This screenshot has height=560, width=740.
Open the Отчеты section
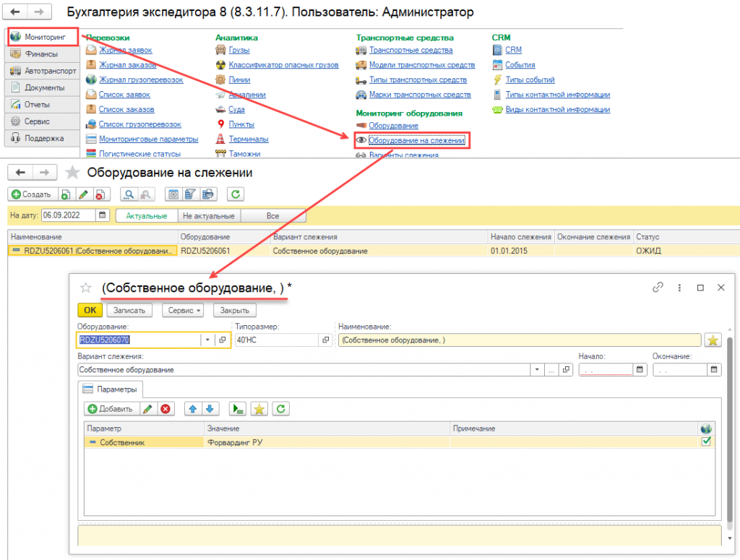(x=43, y=105)
